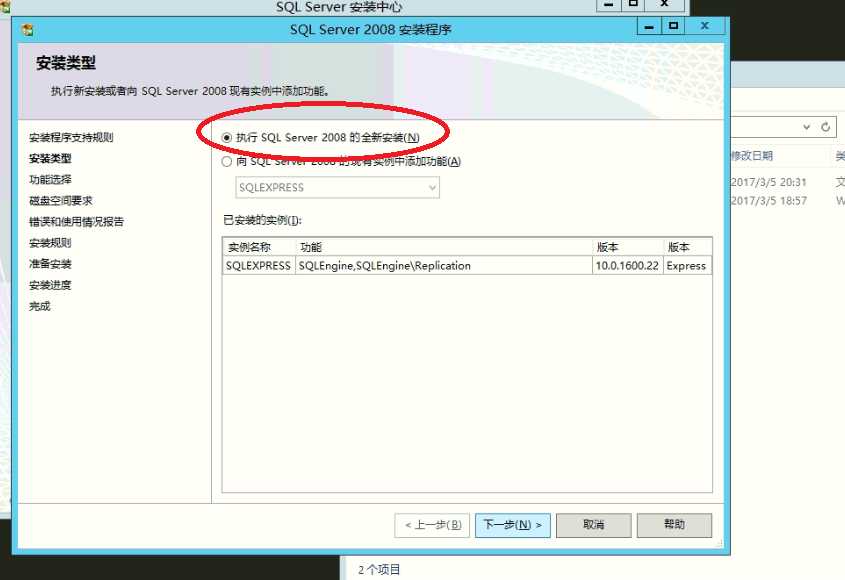
Task: Click the 下一步(N) next button
Action: [x=512, y=525]
